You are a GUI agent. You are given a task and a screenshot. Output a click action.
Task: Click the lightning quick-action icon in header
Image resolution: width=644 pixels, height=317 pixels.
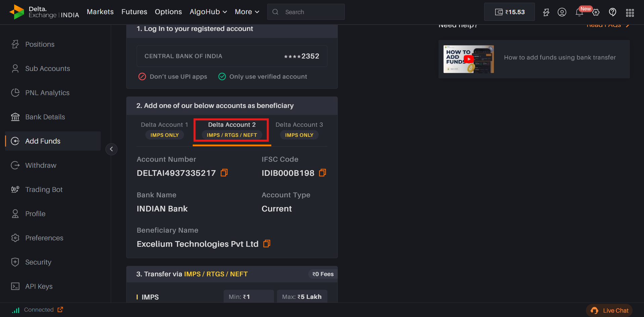point(546,12)
